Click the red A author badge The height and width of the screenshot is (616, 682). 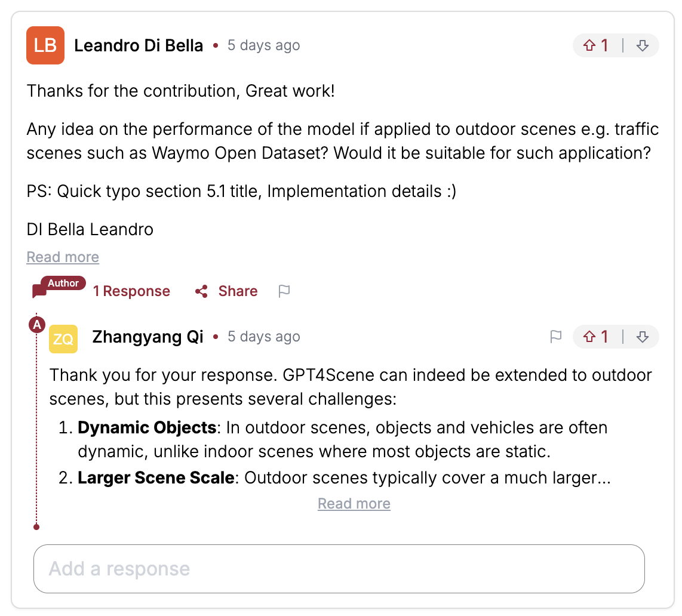pyautogui.click(x=37, y=325)
